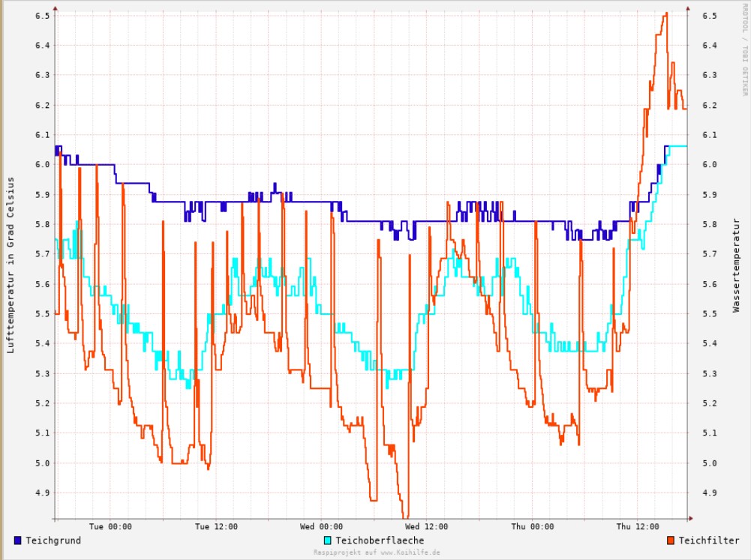751x560 pixels.
Task: Click the Tue 00:00 time axis label
Action: (x=110, y=527)
